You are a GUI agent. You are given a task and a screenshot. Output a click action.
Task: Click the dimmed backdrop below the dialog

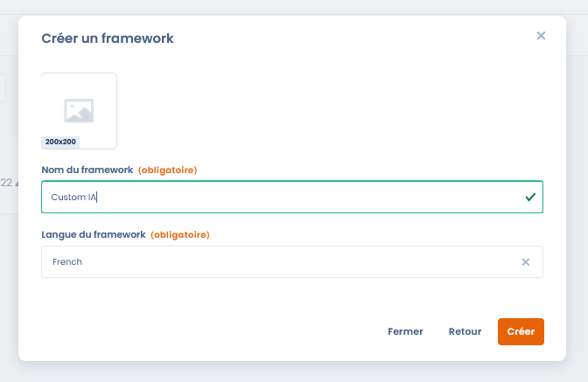(x=294, y=372)
